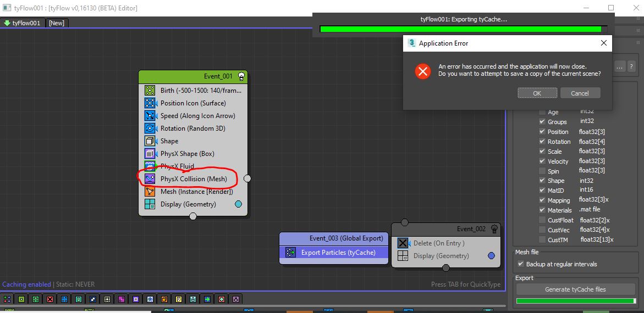644x313 pixels.
Task: Enable the Spin channel checkbox
Action: [542, 171]
